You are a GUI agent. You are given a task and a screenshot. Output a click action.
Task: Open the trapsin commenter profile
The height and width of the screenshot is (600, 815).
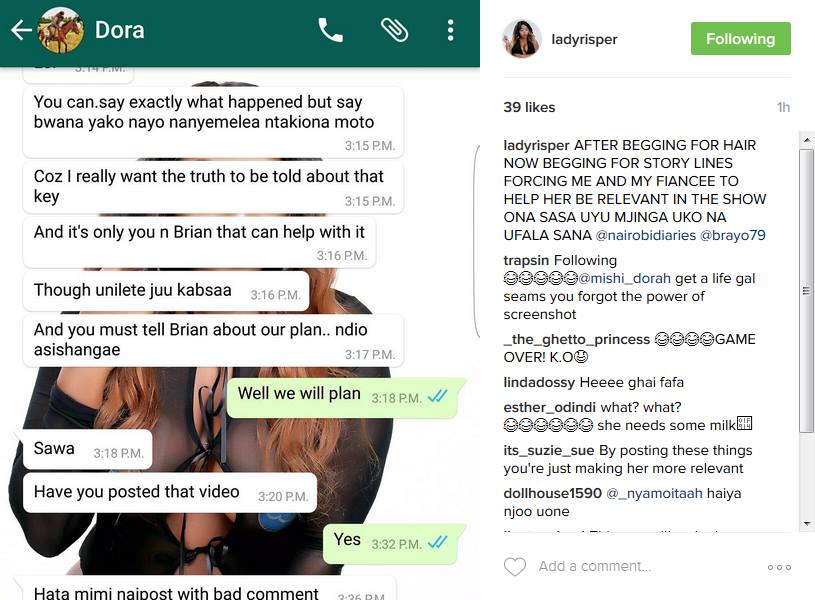526,260
